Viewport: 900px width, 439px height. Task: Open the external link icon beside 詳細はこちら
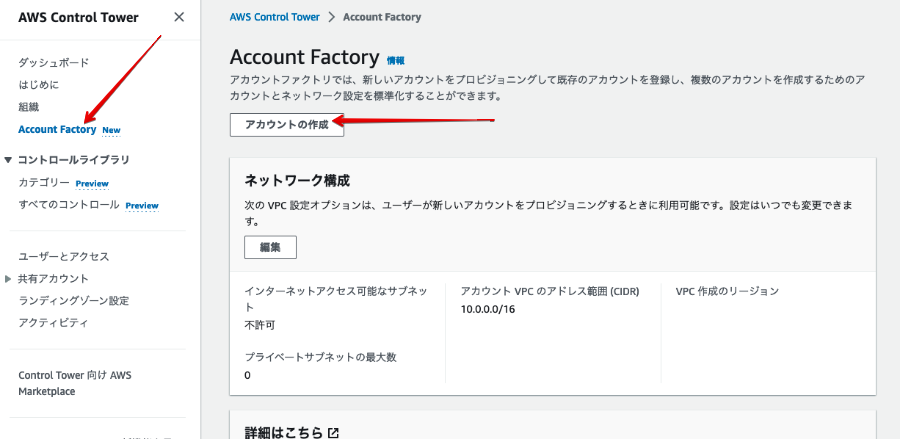click(x=333, y=433)
